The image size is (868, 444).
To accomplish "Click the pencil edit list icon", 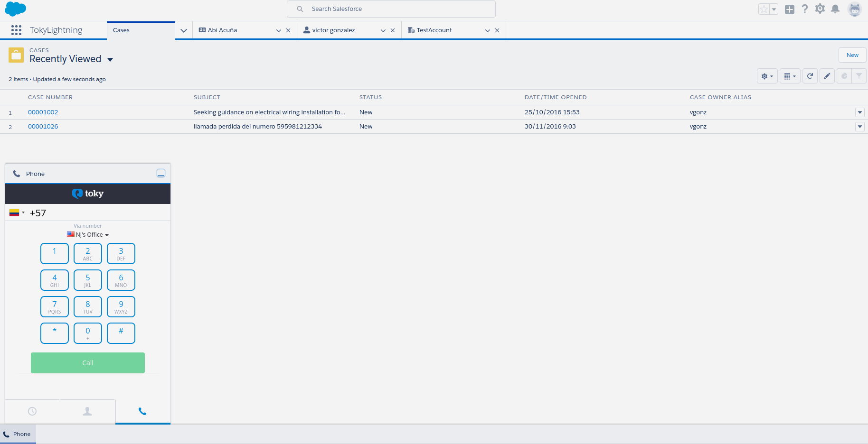I will (827, 76).
